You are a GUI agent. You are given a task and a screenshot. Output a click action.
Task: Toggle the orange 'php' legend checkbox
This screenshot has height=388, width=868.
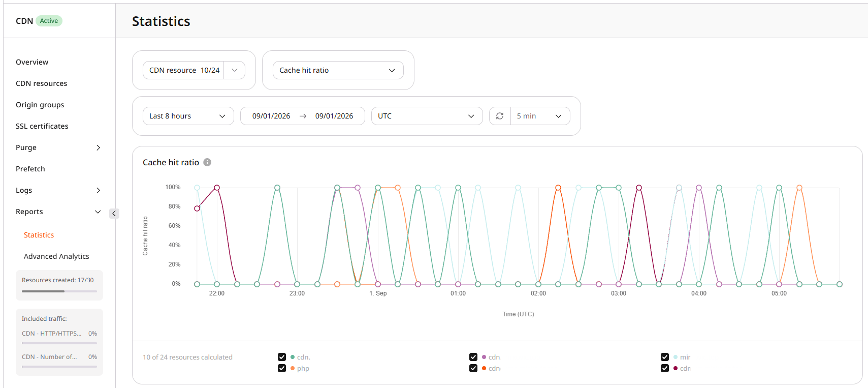(282, 368)
